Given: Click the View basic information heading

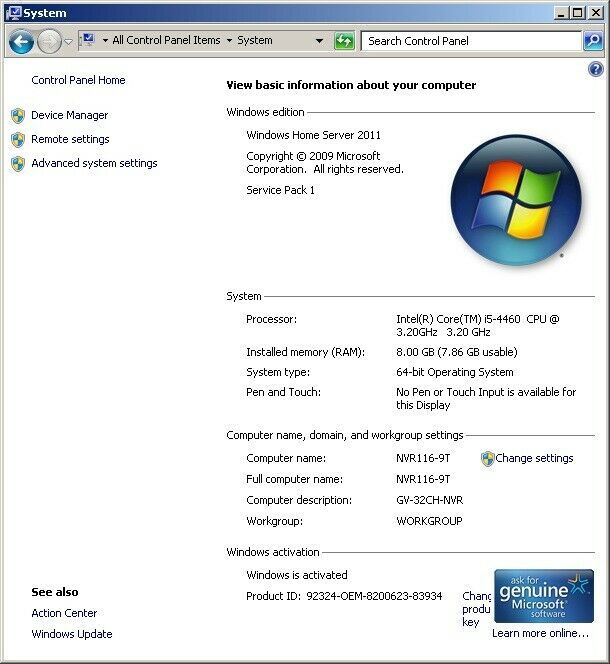Looking at the screenshot, I should 351,85.
